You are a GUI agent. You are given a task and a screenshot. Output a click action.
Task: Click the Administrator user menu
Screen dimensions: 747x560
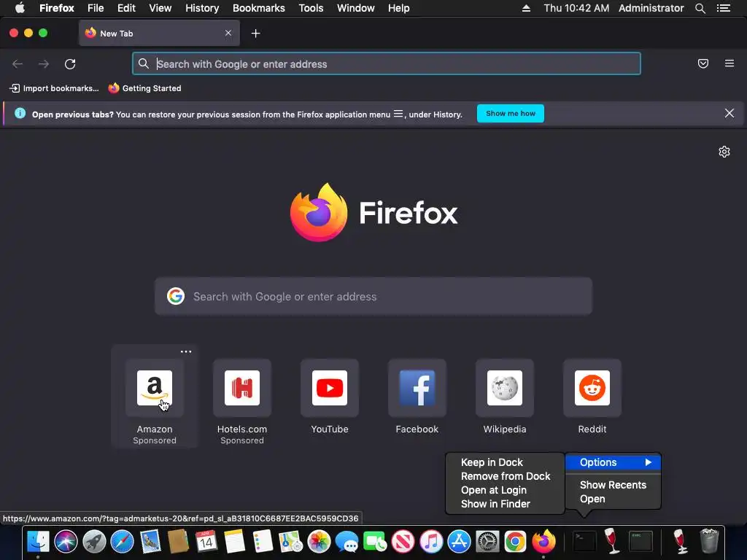pyautogui.click(x=651, y=8)
